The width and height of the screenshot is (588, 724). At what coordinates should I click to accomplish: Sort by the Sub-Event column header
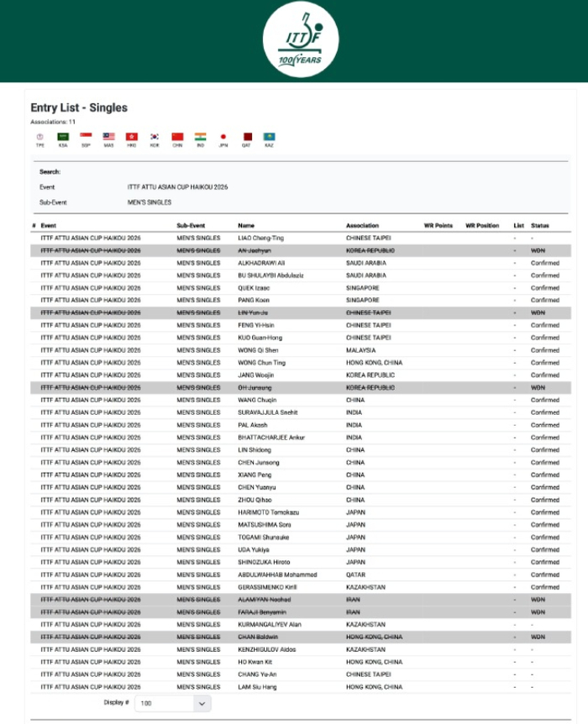[x=191, y=226]
